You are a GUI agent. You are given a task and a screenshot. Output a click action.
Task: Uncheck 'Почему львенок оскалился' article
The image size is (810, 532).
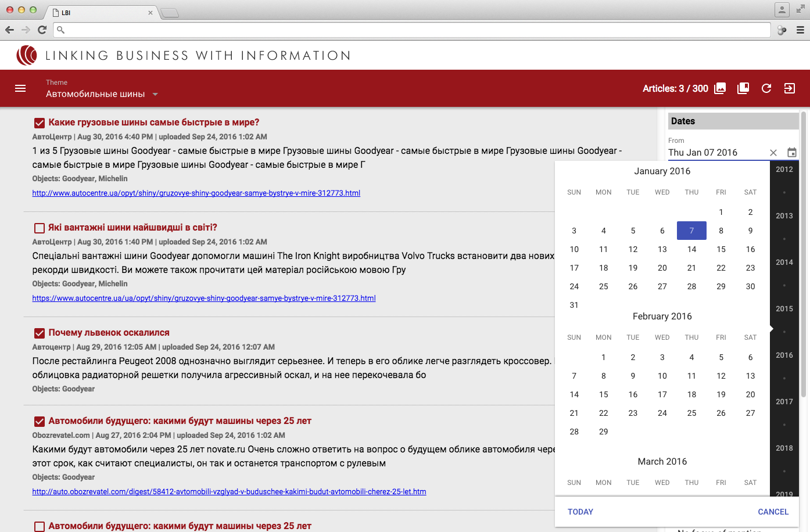coord(40,333)
